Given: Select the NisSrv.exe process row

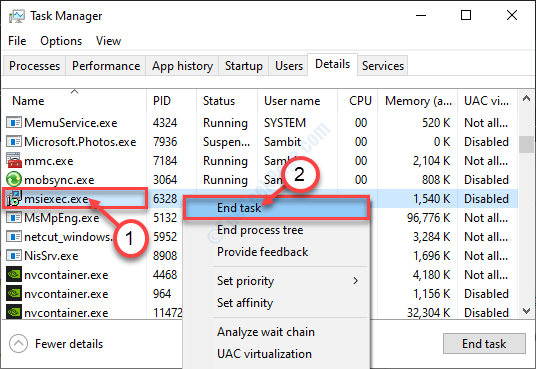Looking at the screenshot, I should tap(260, 255).
